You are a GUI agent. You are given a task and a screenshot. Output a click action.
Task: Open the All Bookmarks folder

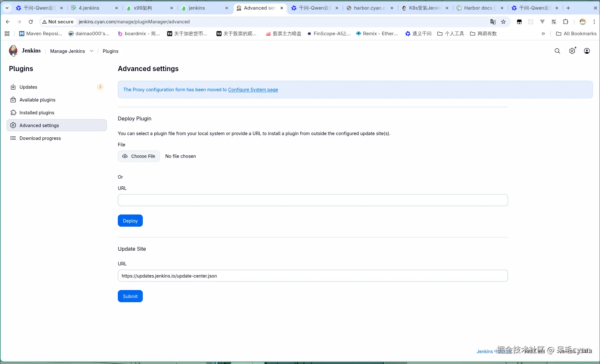click(x=576, y=34)
